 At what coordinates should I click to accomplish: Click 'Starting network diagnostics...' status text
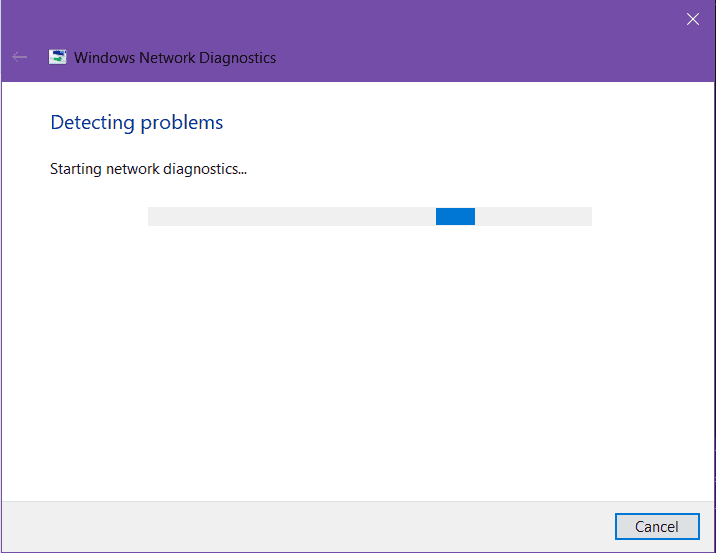click(148, 169)
